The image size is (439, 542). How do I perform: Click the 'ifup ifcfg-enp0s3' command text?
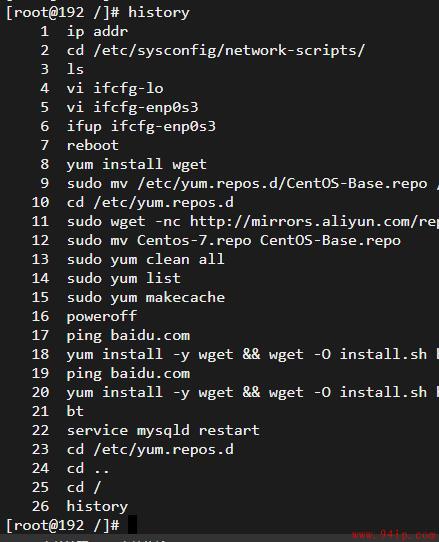[x=141, y=127]
